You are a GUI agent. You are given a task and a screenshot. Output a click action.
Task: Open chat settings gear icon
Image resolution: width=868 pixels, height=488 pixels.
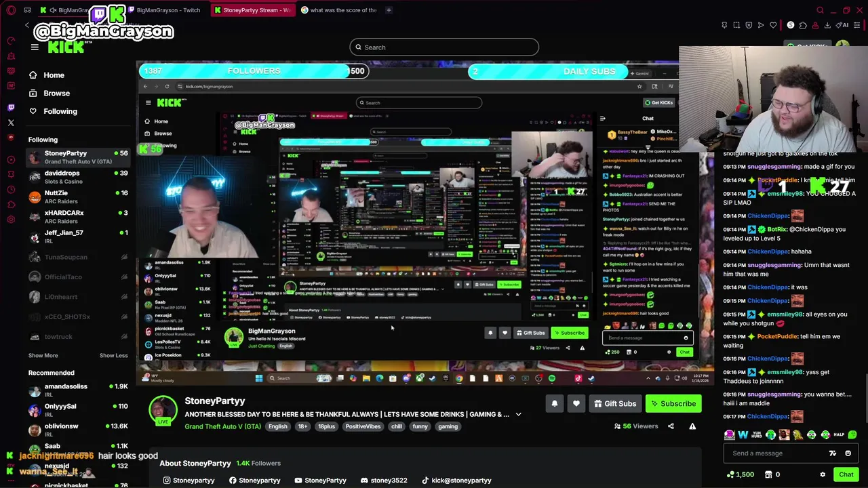(x=823, y=474)
